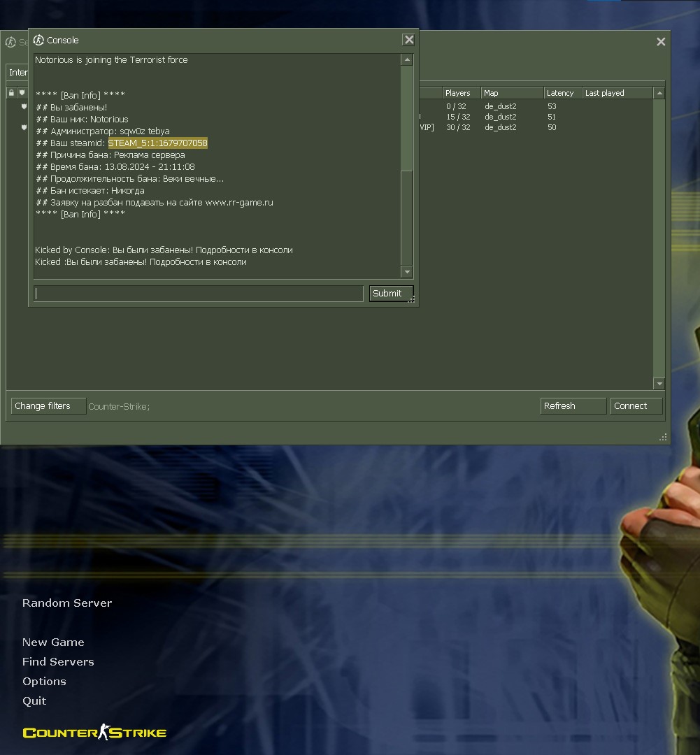
Task: Open Find Servers from main menu
Action: click(x=58, y=661)
